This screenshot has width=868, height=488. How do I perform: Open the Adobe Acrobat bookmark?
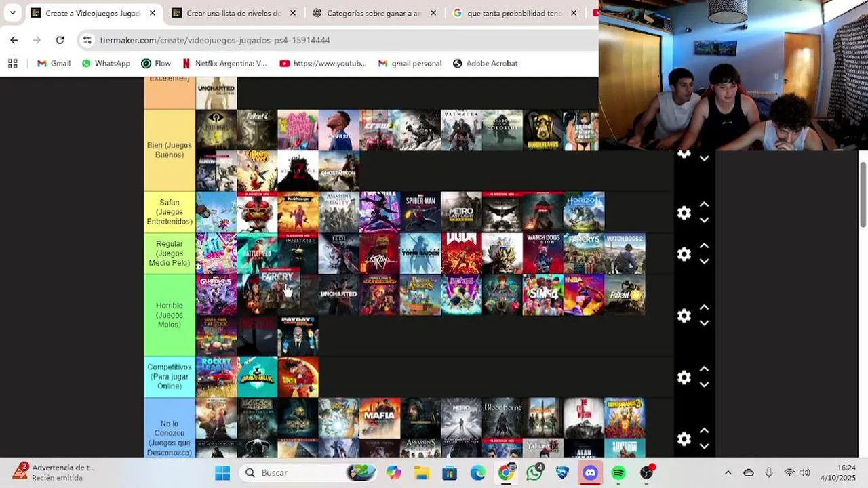pyautogui.click(x=485, y=63)
